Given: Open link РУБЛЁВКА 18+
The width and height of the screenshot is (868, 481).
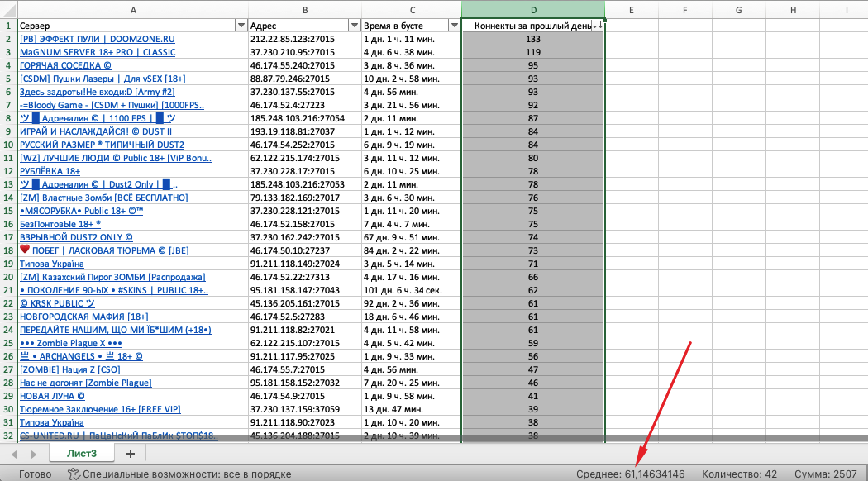Looking at the screenshot, I should [50, 171].
